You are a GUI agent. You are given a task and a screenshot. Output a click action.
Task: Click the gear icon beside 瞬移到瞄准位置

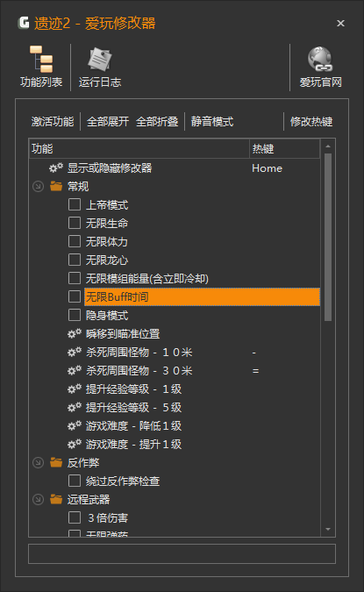tap(74, 334)
